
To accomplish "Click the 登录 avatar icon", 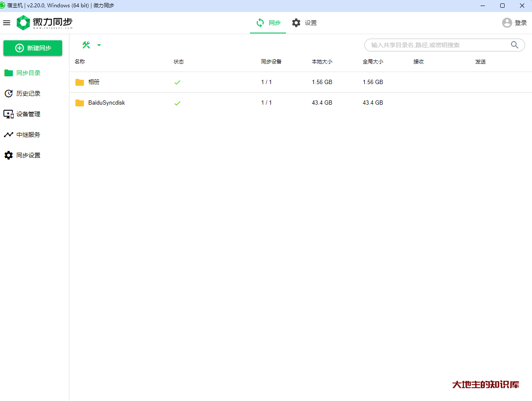I will pos(507,23).
